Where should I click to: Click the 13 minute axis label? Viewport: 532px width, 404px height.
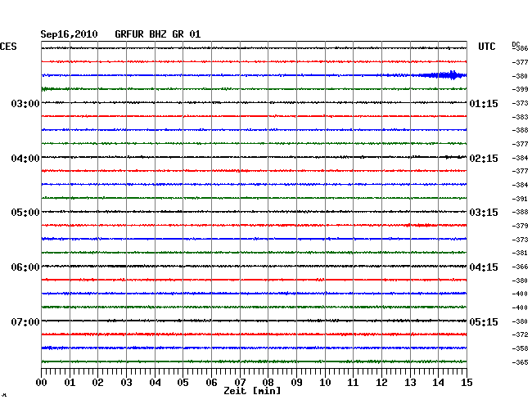(410, 383)
